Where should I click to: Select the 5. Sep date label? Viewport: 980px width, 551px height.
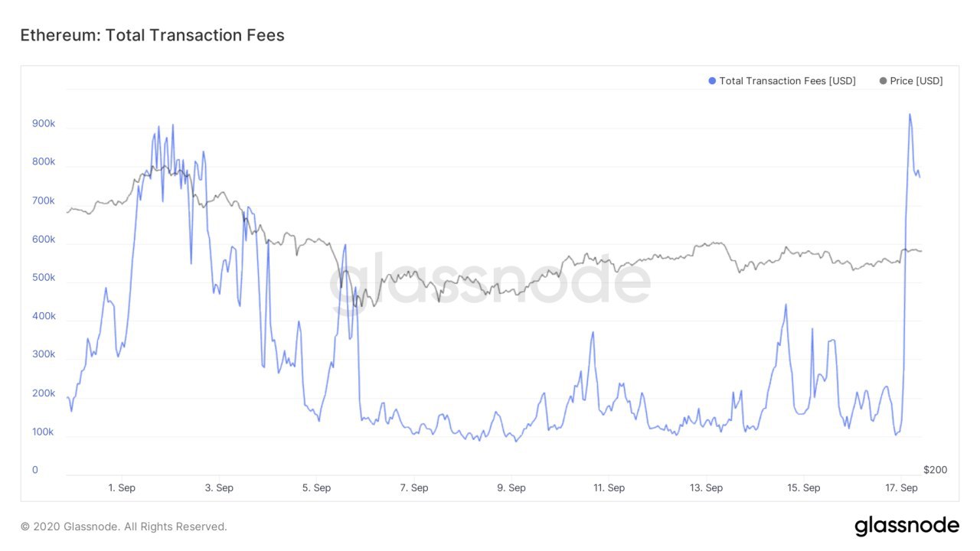[x=317, y=487]
